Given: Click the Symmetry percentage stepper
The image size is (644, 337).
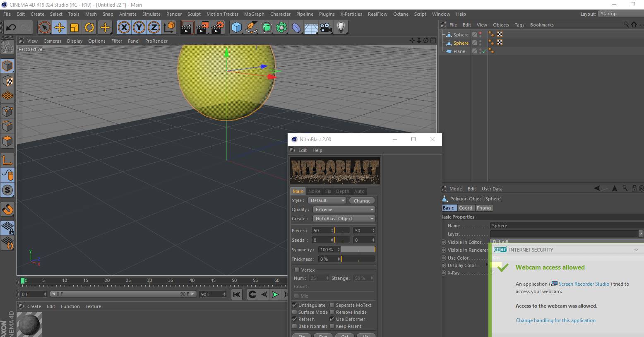Looking at the screenshot, I should point(338,250).
